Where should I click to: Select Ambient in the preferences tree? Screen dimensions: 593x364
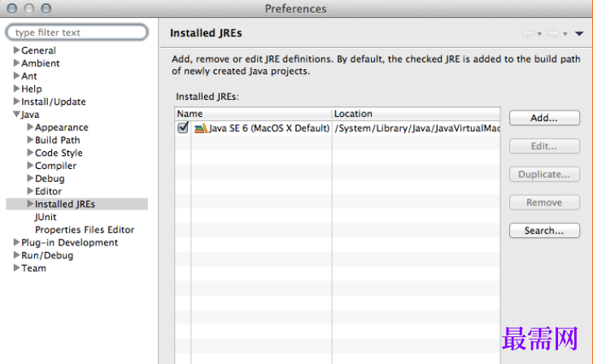tap(40, 63)
